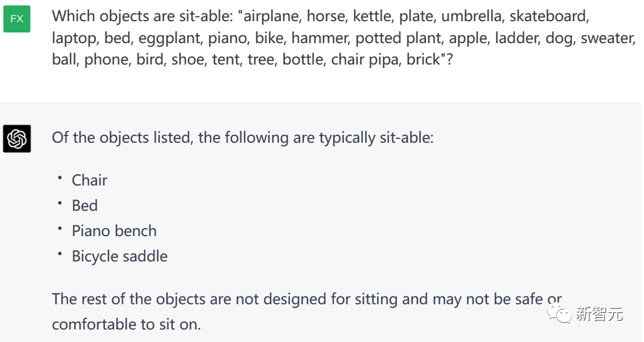The image size is (644, 342).
Task: Click the bullet dot before Bicycle saddle
Action: tap(61, 255)
